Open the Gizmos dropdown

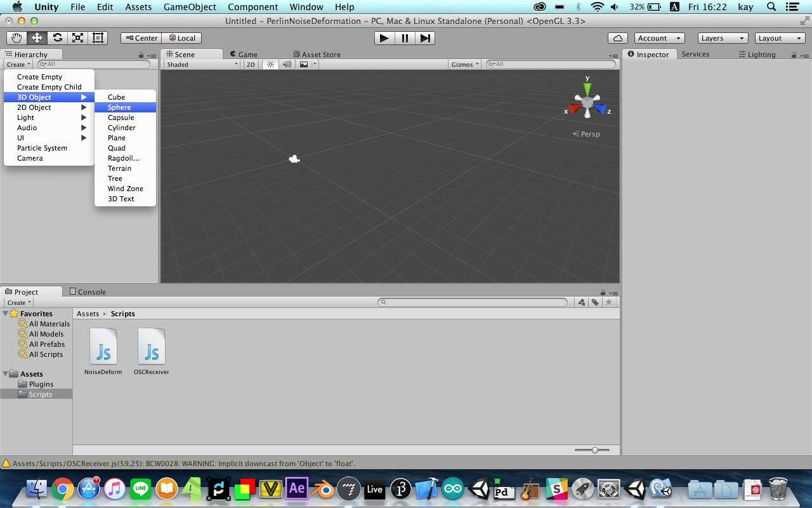465,65
